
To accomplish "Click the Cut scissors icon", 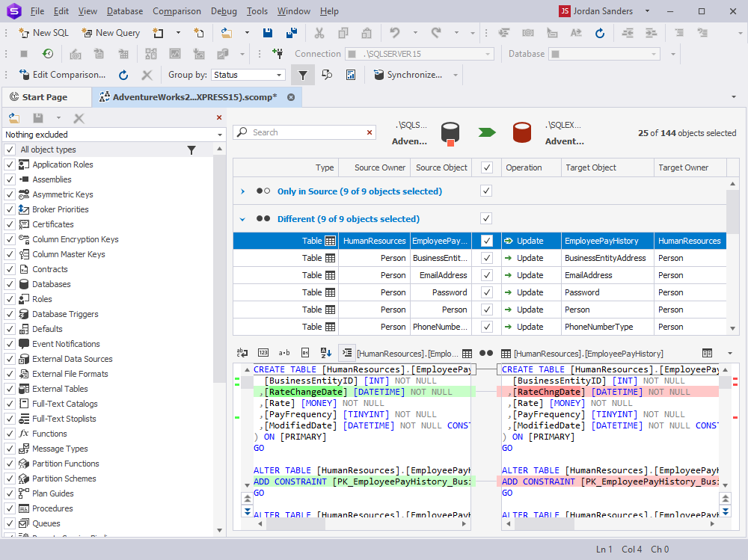I will click(319, 33).
